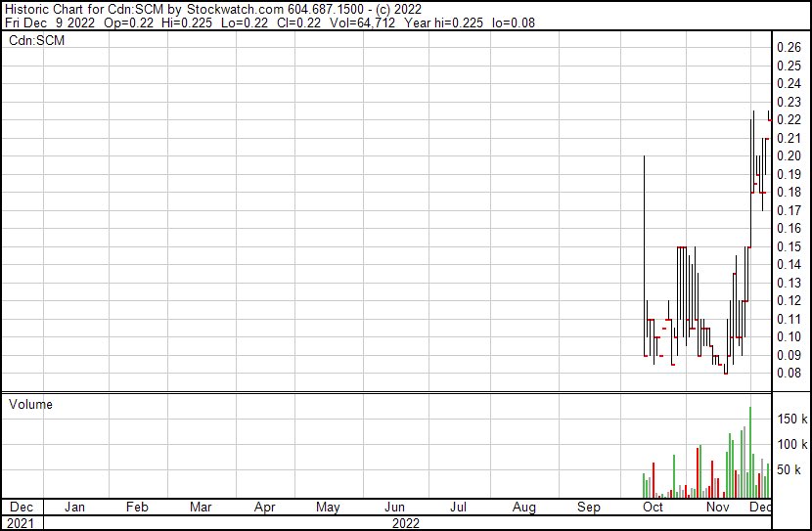The image size is (812, 531).
Task: Click the '2022' year label on time axis
Action: coord(406,523)
